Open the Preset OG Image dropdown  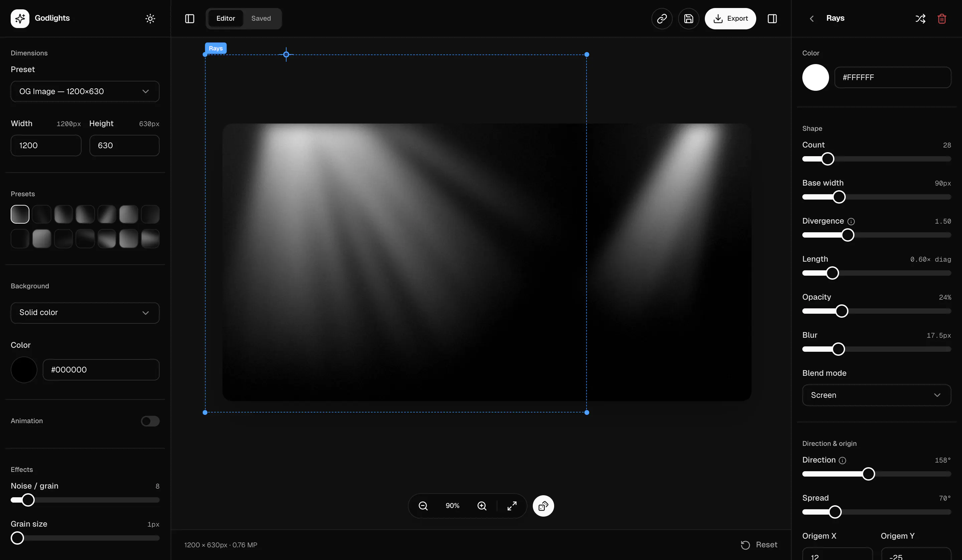pos(85,91)
